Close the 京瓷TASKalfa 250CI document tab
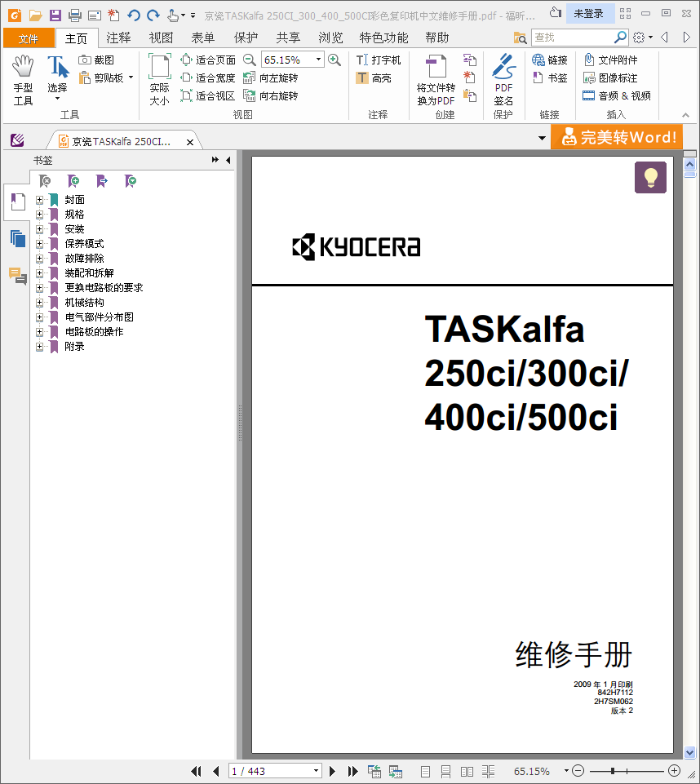The width and height of the screenshot is (700, 784). (190, 143)
